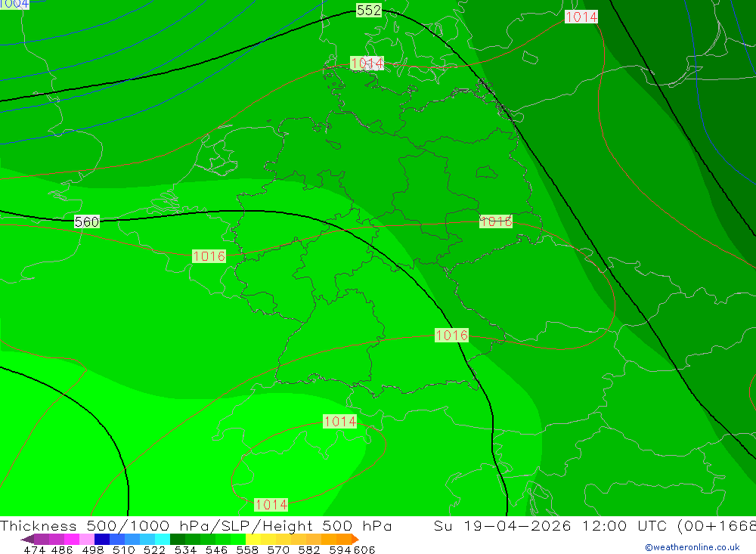The width and height of the screenshot is (756, 554).
Task: Click the 582 legend value
Action: coord(309,549)
